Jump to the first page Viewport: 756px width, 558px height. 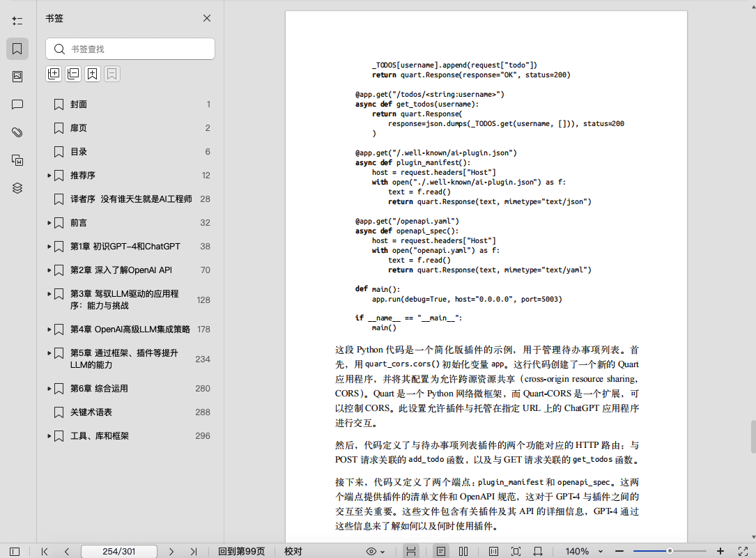(x=45, y=551)
